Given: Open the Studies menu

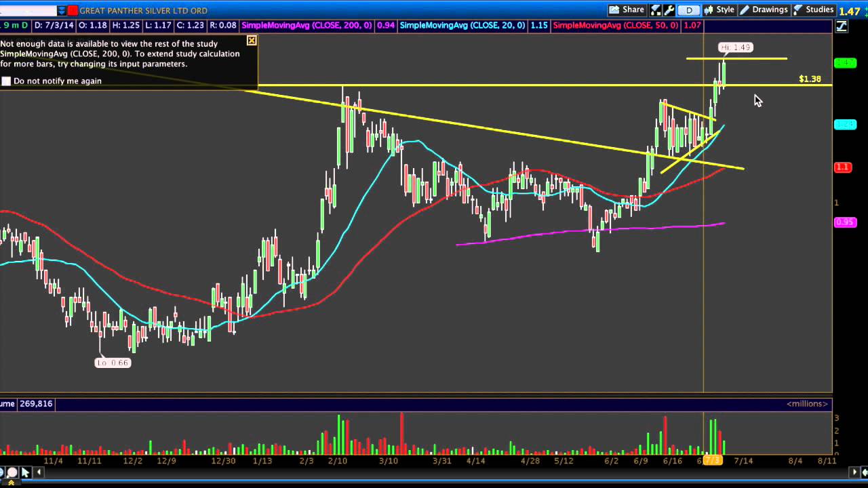Looking at the screenshot, I should pyautogui.click(x=813, y=9).
